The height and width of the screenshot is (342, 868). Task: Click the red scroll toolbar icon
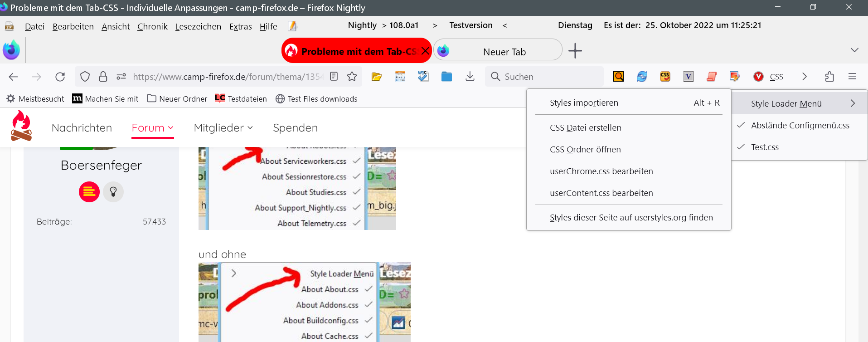pyautogui.click(x=712, y=77)
